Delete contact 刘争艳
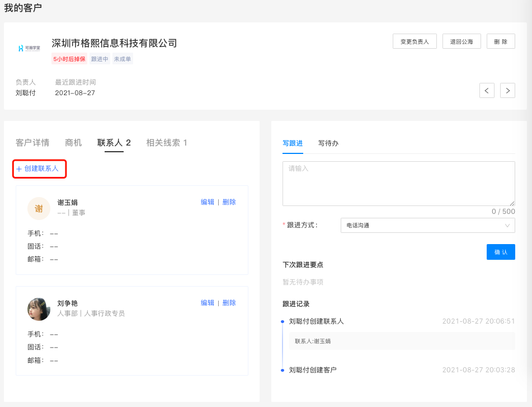 pyautogui.click(x=229, y=303)
